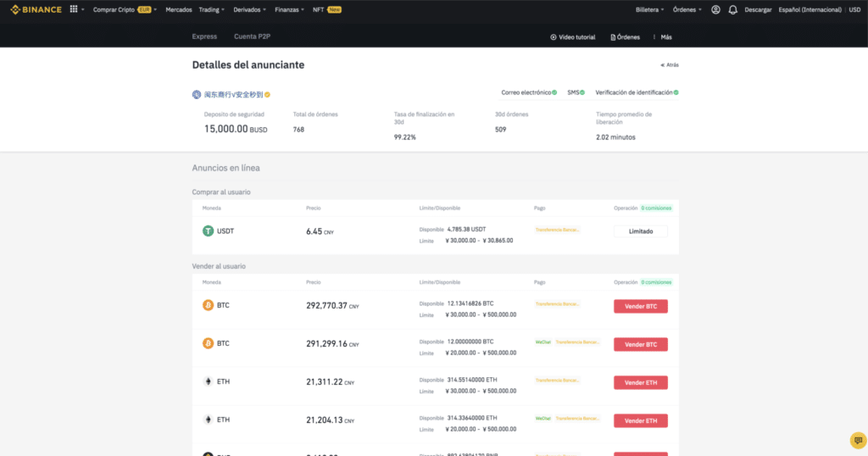Click the advertiser avatar icon
This screenshot has width=868, height=456.
(197, 95)
